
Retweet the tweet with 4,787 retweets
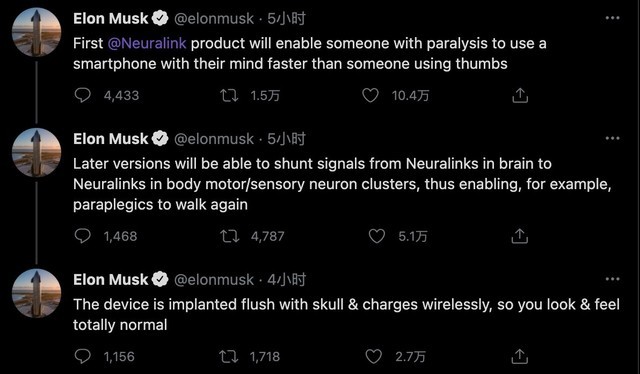coord(229,236)
